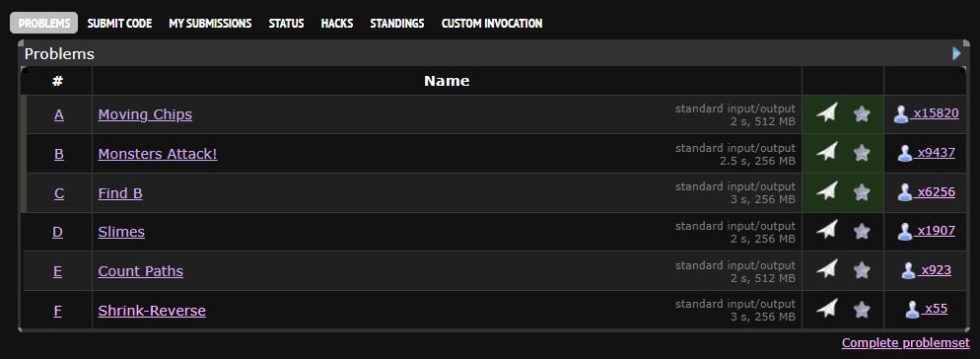Open the Standings tab

click(x=397, y=23)
